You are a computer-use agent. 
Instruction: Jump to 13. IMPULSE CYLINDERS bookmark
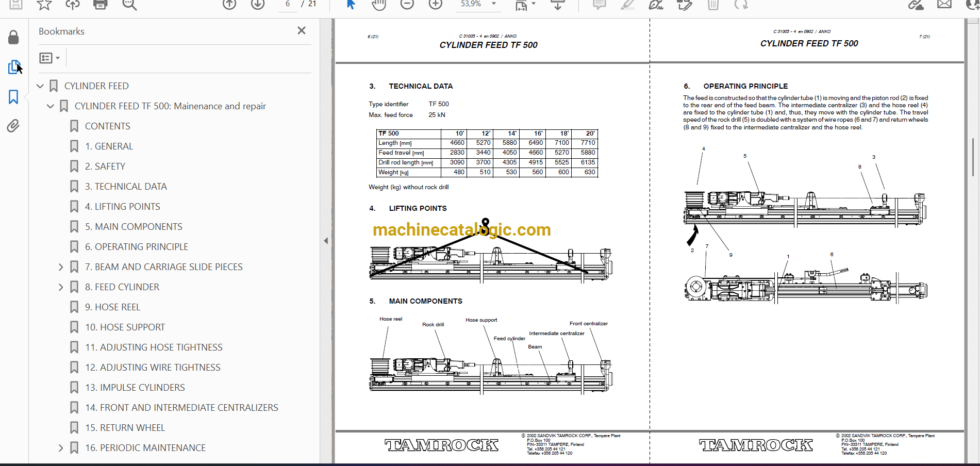pos(135,388)
